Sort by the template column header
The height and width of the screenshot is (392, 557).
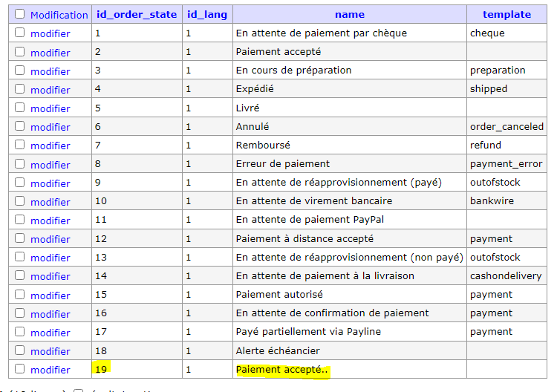[x=506, y=15]
